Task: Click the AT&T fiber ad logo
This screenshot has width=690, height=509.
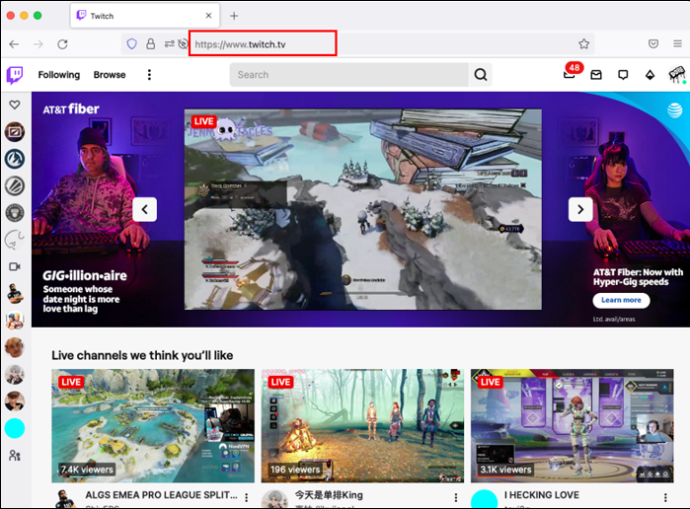Action: (x=71, y=109)
